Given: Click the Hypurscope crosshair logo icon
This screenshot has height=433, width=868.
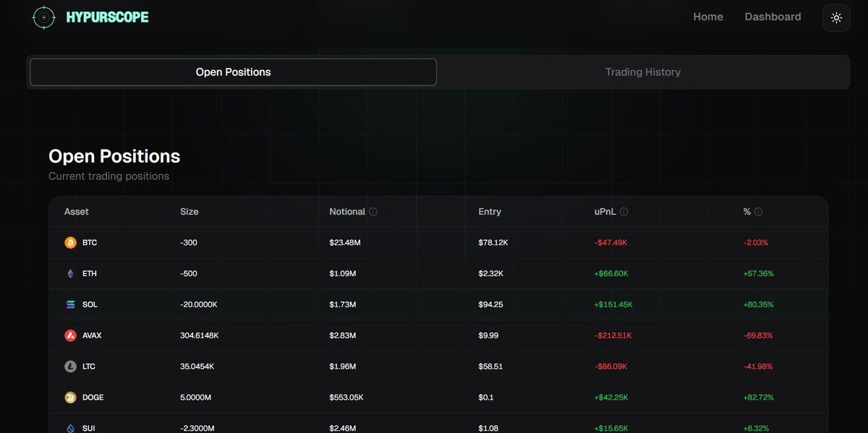Looking at the screenshot, I should (44, 17).
